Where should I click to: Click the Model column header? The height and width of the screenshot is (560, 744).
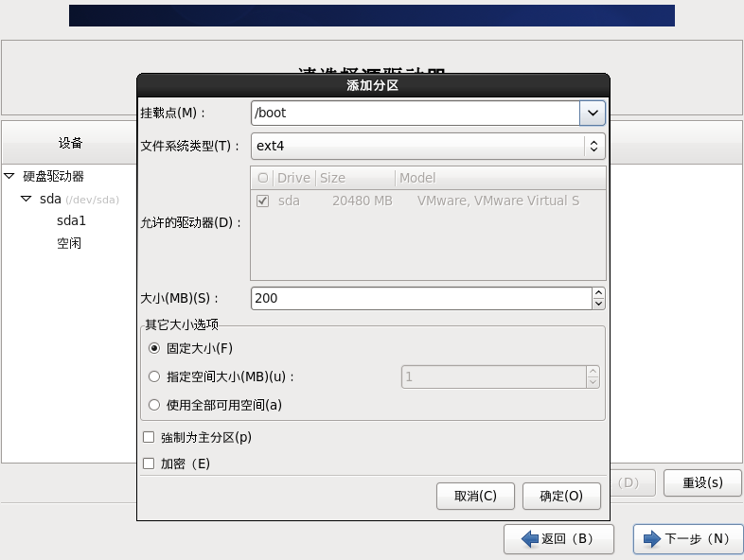(x=500, y=178)
